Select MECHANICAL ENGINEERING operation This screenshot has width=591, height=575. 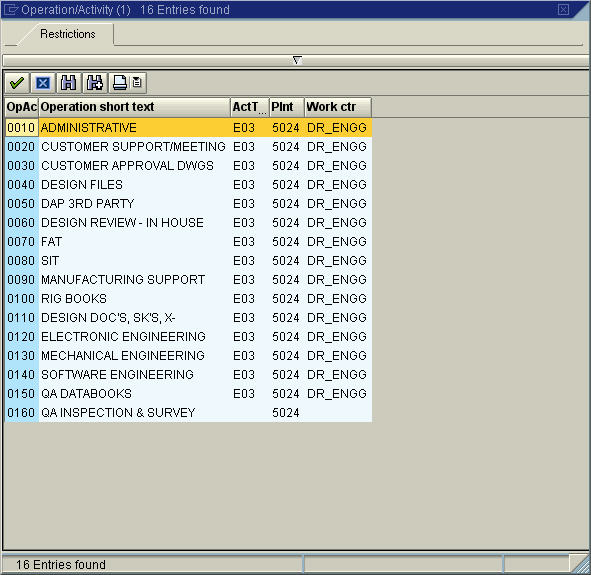click(x=188, y=356)
